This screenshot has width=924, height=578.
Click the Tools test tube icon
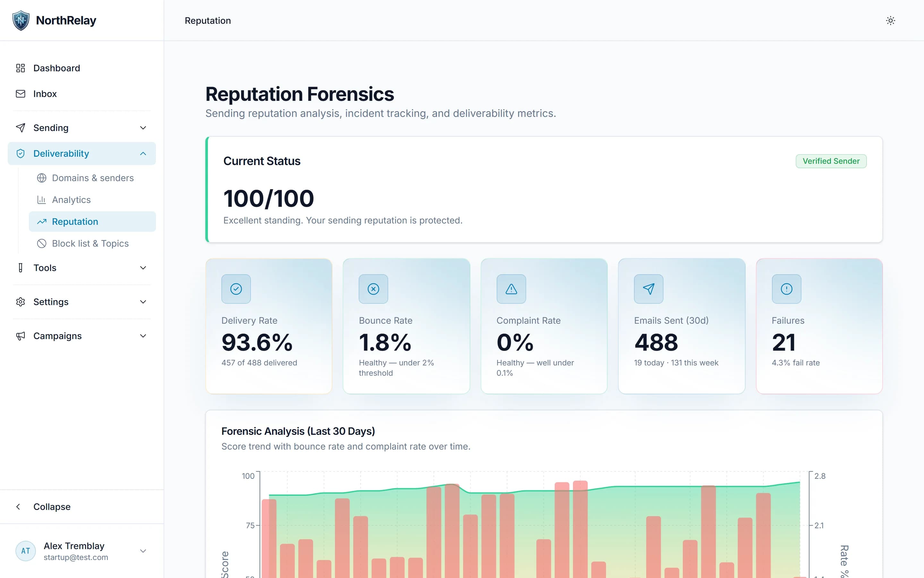click(x=21, y=268)
